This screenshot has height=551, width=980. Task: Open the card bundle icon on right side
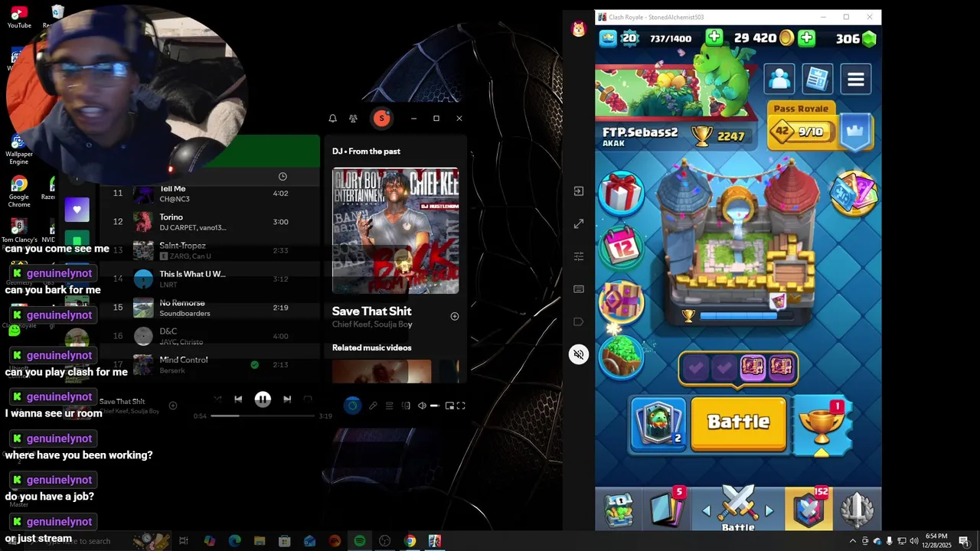(854, 192)
